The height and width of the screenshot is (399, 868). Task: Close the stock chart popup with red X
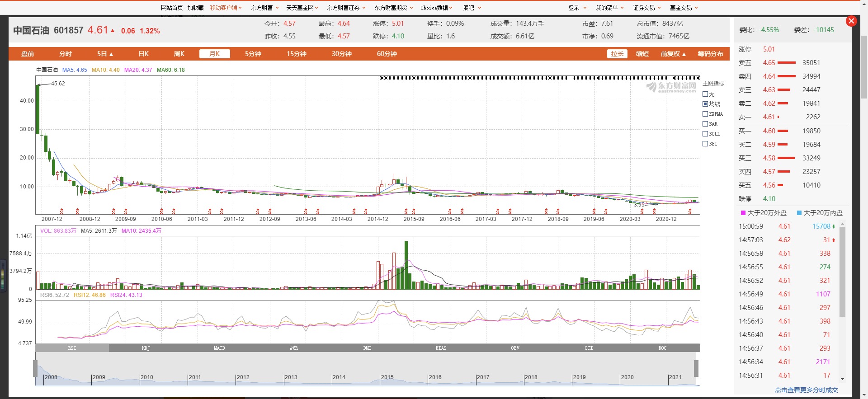[851, 21]
